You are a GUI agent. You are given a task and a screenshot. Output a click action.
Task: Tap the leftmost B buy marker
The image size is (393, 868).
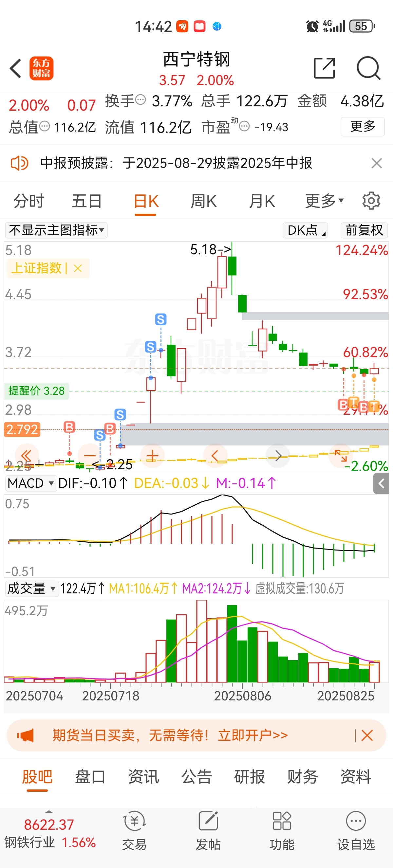tap(69, 427)
